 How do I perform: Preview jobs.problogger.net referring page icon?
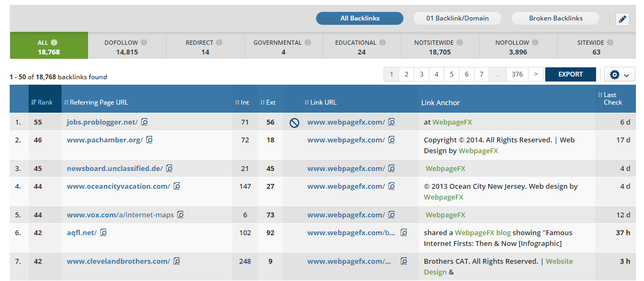(145, 121)
